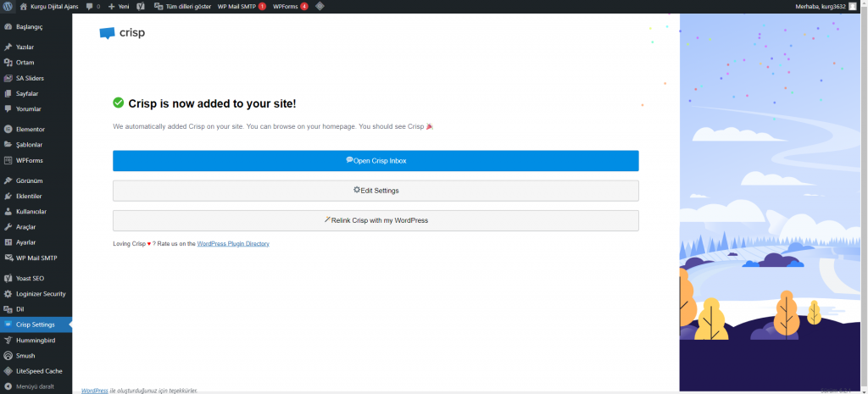The width and height of the screenshot is (868, 394).
Task: Open the Yorumlar comment icon
Action: point(8,109)
